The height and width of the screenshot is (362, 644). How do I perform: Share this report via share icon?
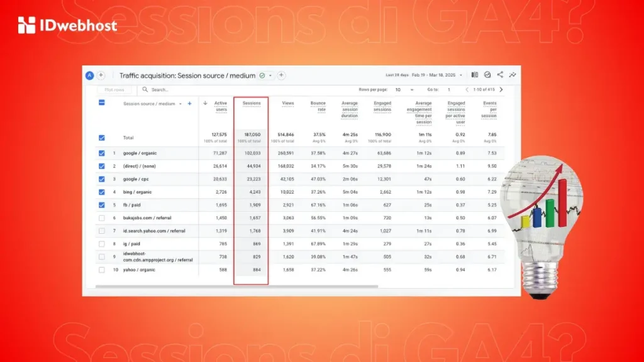point(500,75)
